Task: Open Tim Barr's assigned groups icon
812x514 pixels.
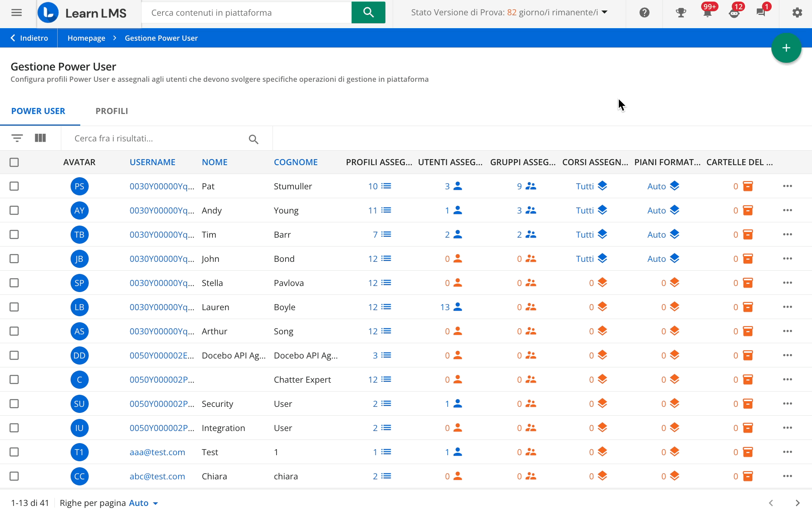Action: coord(531,234)
